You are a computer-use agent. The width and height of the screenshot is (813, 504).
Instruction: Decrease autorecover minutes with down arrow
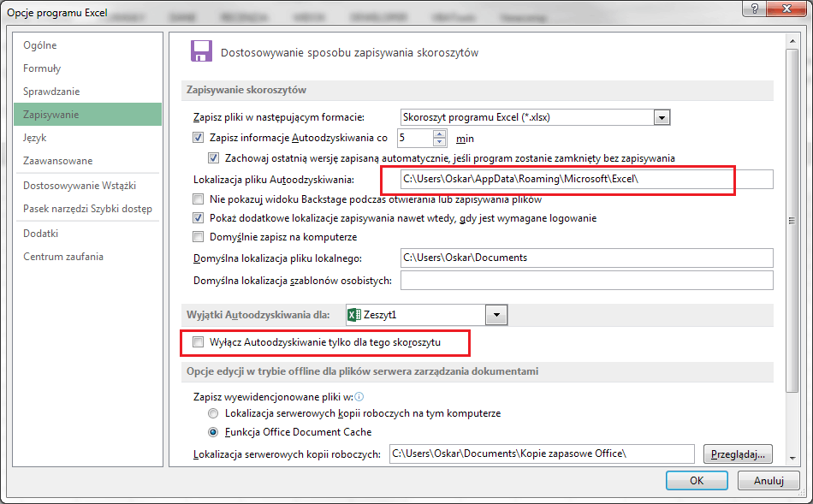point(440,142)
